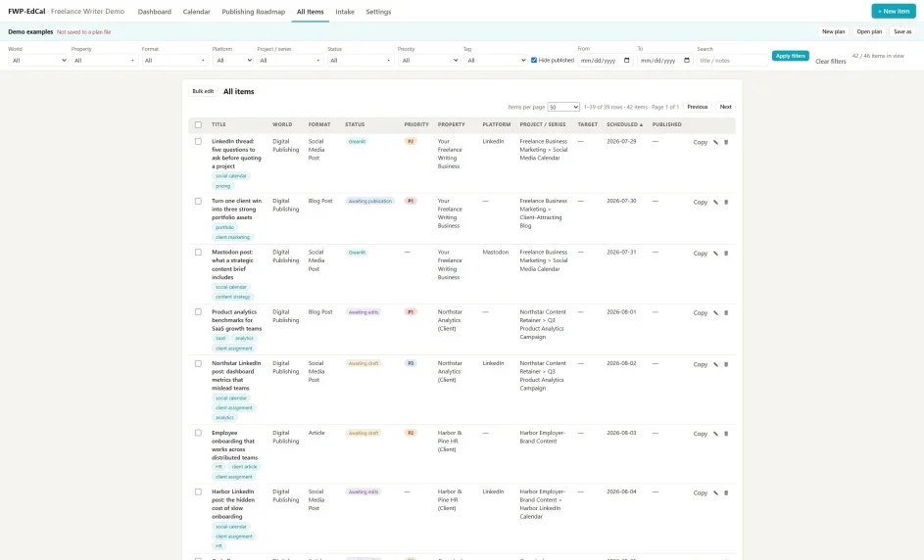Screen dimensions: 924x560
Task: Open the Intake tab
Action: (x=345, y=12)
